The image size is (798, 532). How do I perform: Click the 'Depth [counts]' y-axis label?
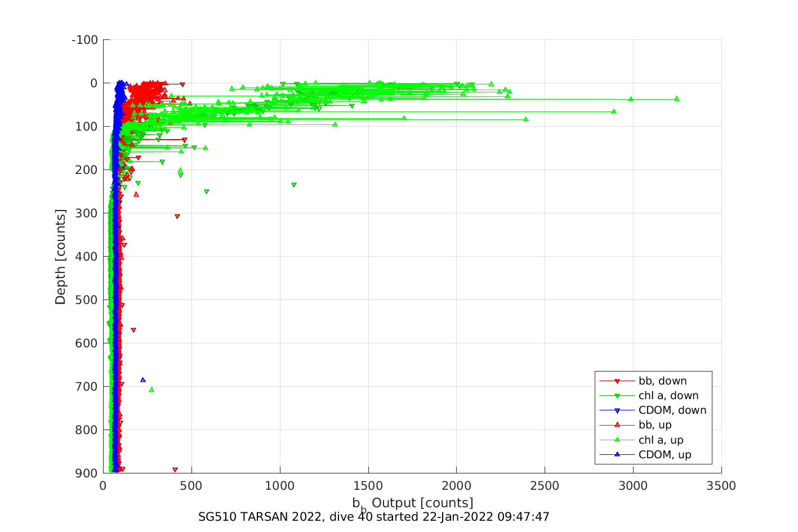[60, 257]
